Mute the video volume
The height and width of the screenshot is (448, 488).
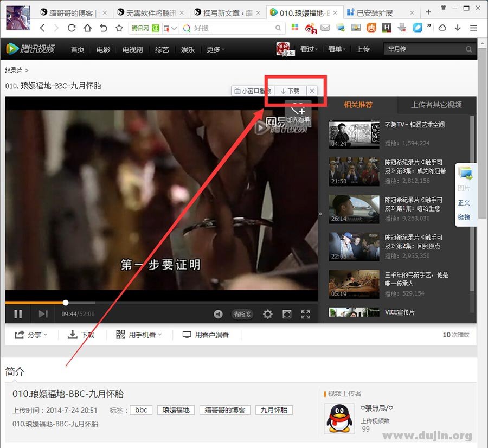tap(219, 314)
